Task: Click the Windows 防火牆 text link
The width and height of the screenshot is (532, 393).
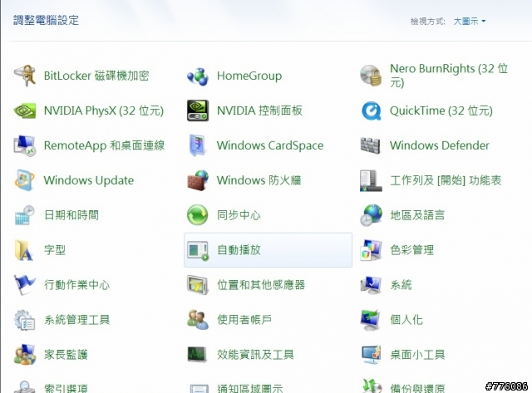Action: point(259,180)
